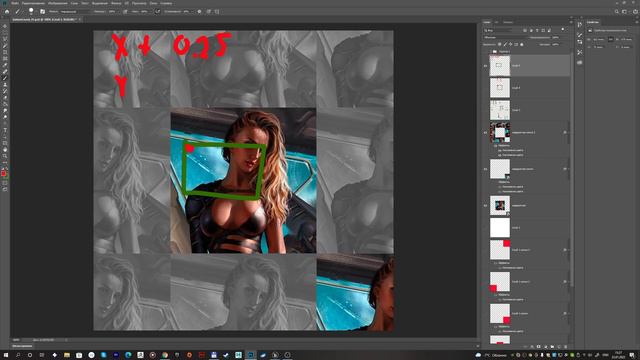The height and width of the screenshot is (360, 640).
Task: Hide the layer with mostly transparent thumbnail
Action: (x=485, y=169)
